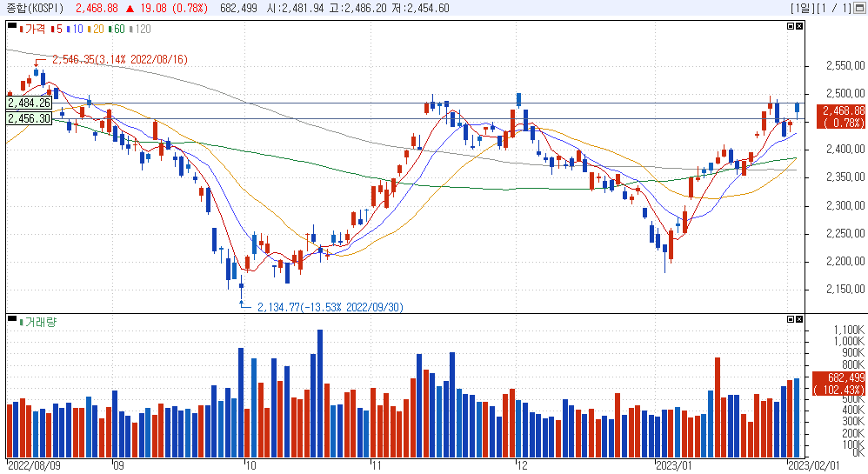Open the volume panel black menu box
Screen dimensions: 868x474
tap(12, 317)
